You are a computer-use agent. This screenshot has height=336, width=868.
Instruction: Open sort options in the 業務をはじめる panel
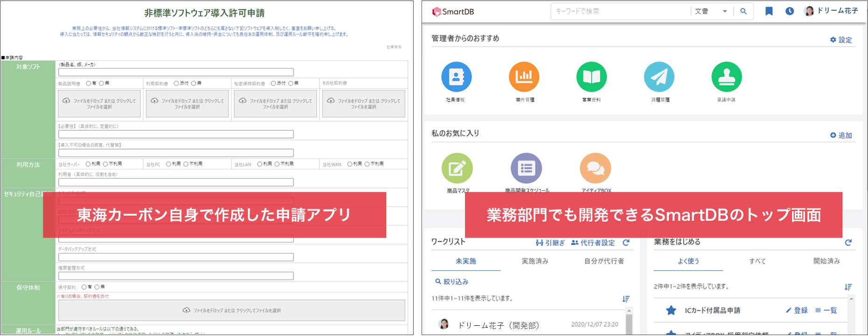pos(848,287)
